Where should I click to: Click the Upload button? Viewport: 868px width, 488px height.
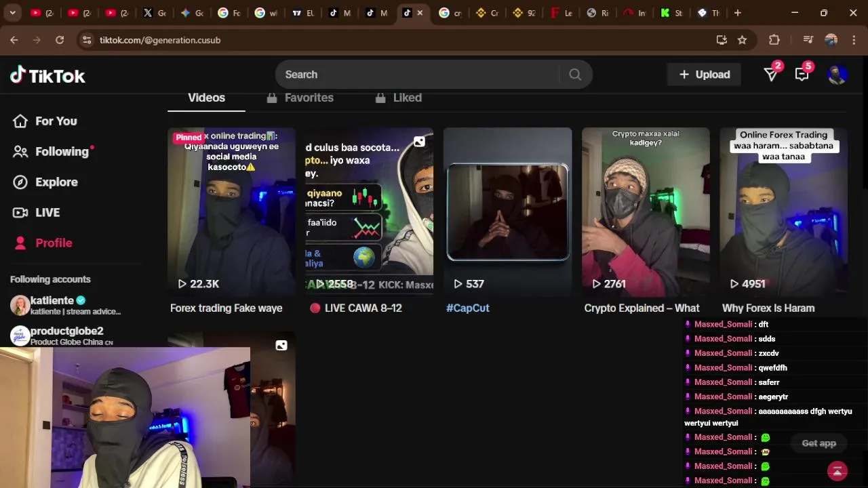704,75
